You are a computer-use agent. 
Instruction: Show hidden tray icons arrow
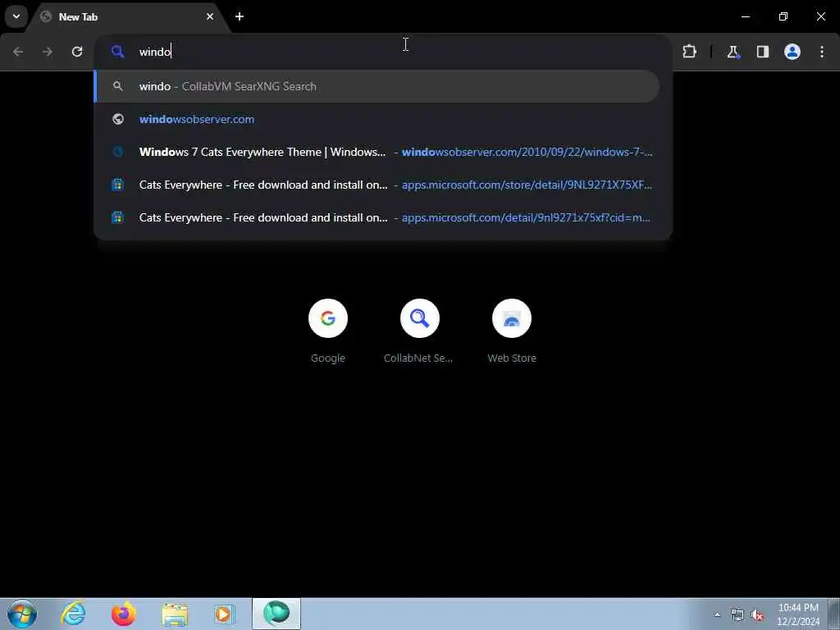(x=717, y=614)
